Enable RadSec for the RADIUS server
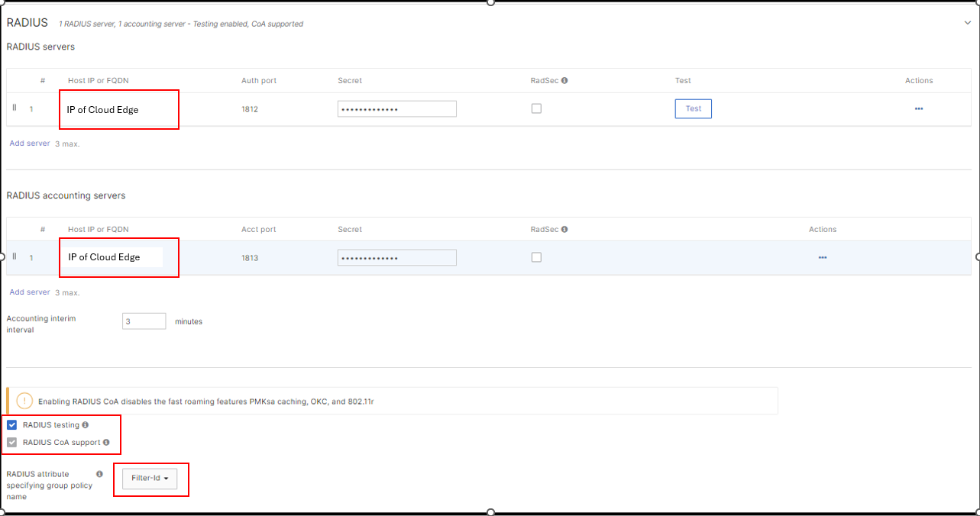This screenshot has height=516, width=980. coord(536,108)
